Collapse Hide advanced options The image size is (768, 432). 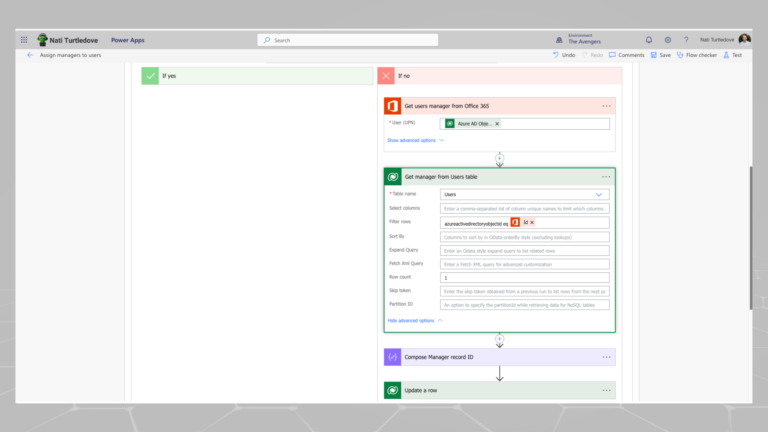tap(415, 320)
